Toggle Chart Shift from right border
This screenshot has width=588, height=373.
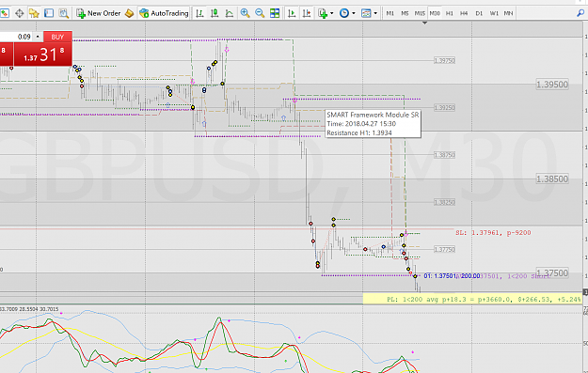307,13
